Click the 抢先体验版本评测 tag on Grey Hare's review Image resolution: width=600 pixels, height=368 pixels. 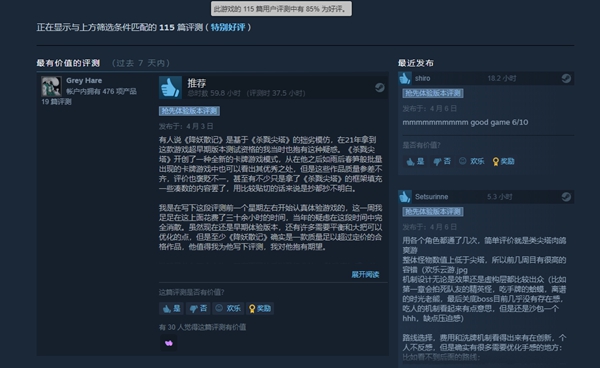189,111
